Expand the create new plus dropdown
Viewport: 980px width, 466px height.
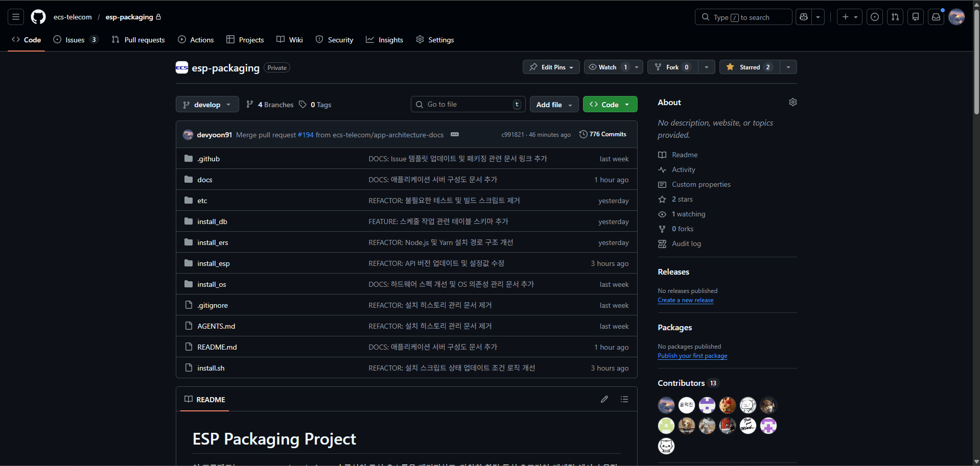(x=850, y=17)
